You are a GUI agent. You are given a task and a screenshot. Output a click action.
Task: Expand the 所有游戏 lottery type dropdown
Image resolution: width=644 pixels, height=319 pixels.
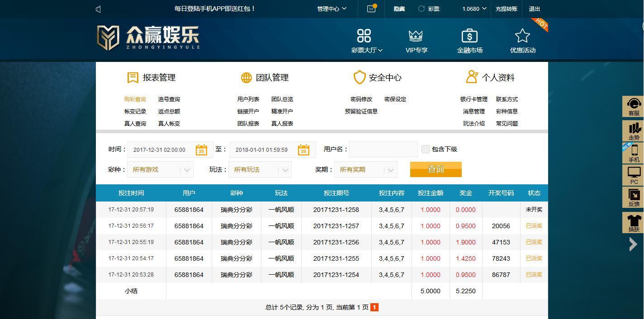[x=161, y=170]
